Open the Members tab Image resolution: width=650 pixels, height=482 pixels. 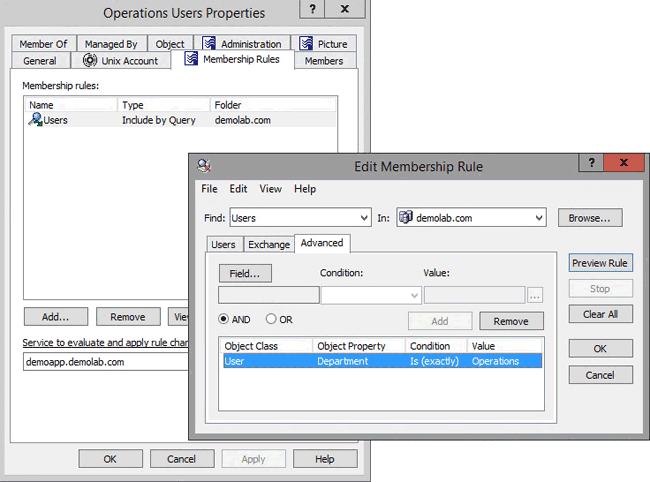click(324, 61)
